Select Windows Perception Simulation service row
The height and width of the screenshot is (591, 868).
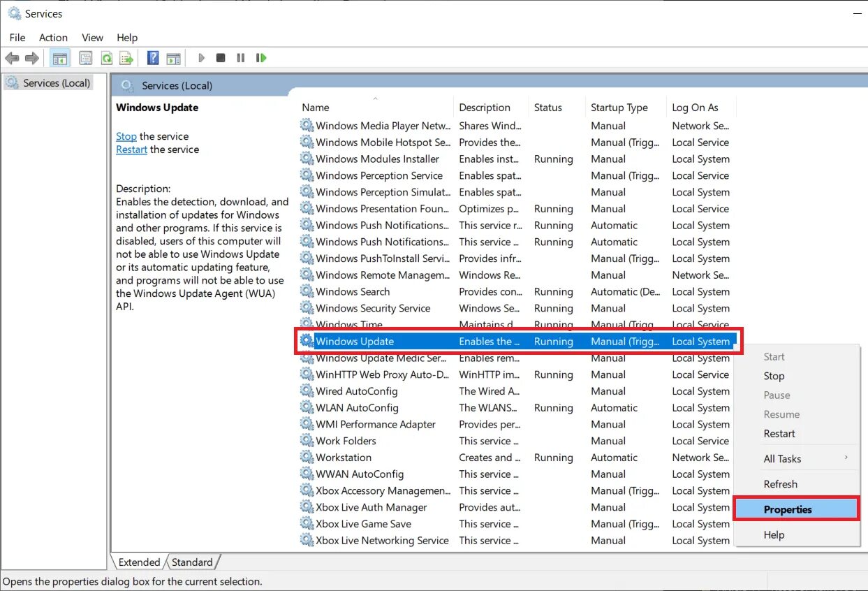(517, 192)
